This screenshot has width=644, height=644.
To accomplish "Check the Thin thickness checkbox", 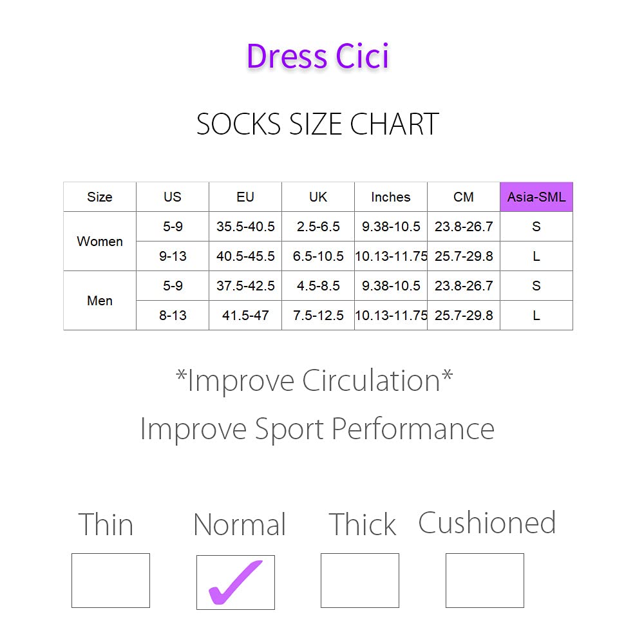I will coord(110,580).
